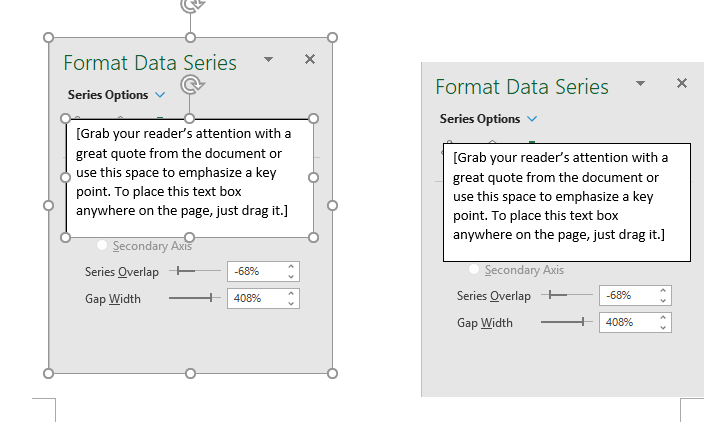
Task: Click bottom-right resize handle of selected text box
Action: click(x=314, y=237)
